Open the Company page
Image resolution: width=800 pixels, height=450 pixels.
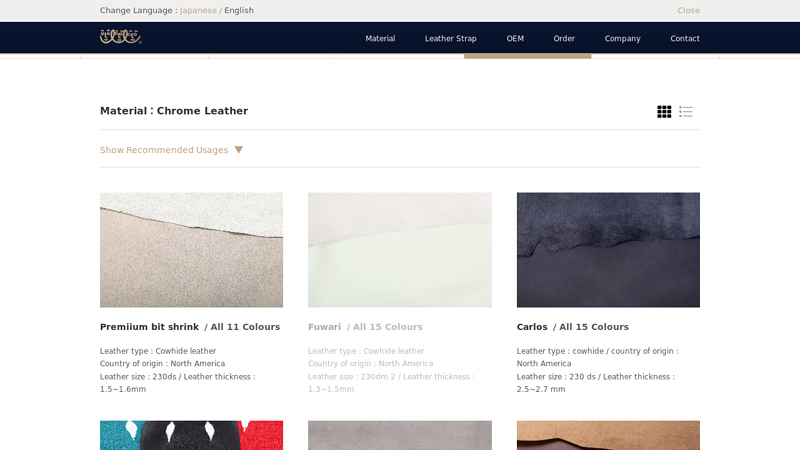(x=622, y=39)
